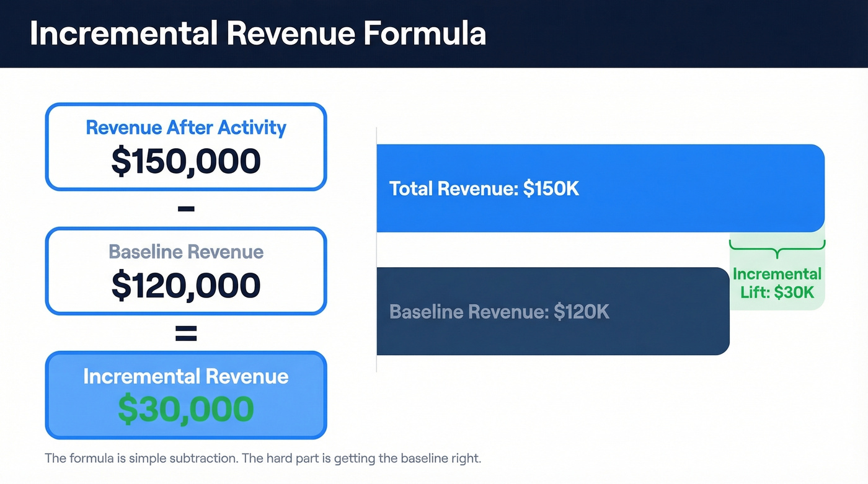This screenshot has width=868, height=484.
Task: Click the $120,000 value
Action: 185,285
